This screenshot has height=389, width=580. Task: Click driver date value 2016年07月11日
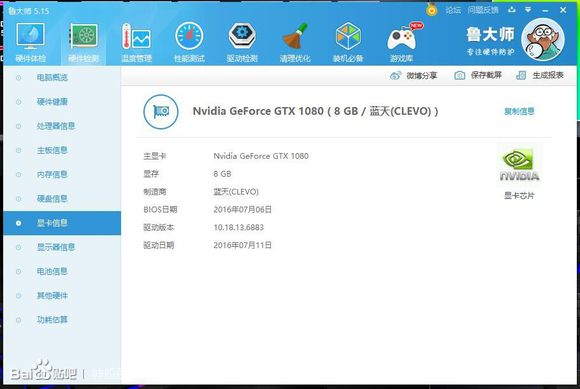point(243,245)
